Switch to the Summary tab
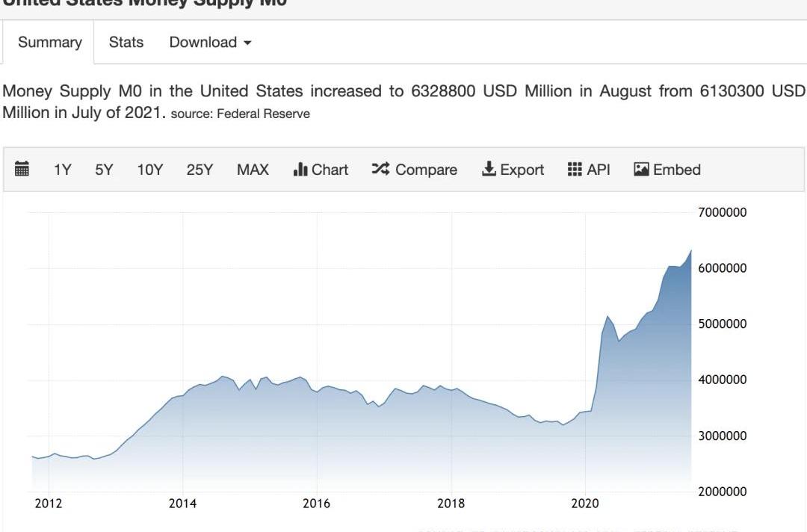The width and height of the screenshot is (807, 532). (50, 43)
